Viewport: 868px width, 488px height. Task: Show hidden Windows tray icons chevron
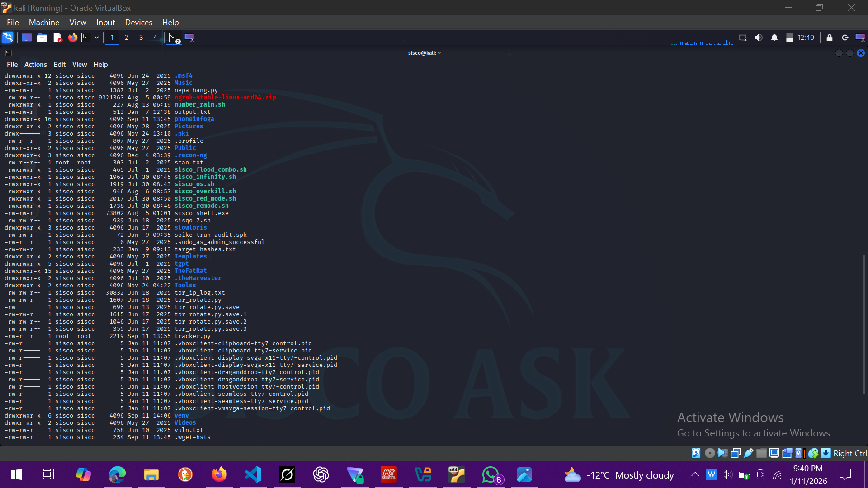tap(695, 474)
